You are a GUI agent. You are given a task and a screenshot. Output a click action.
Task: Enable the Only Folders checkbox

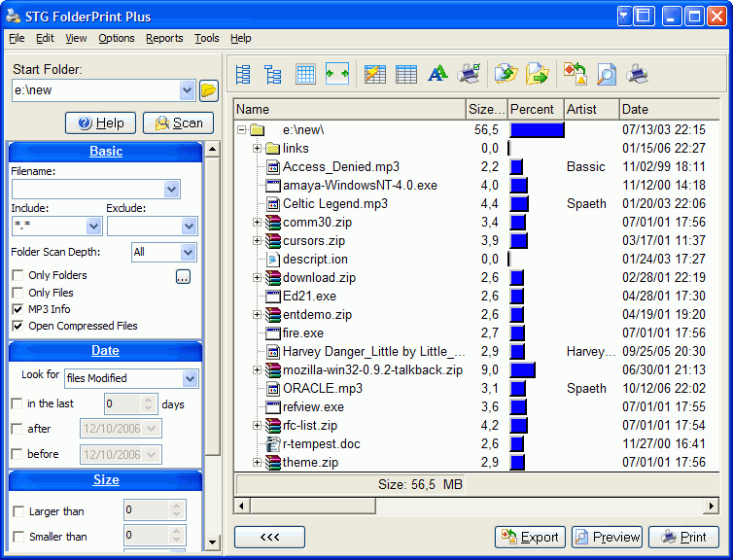tap(17, 275)
